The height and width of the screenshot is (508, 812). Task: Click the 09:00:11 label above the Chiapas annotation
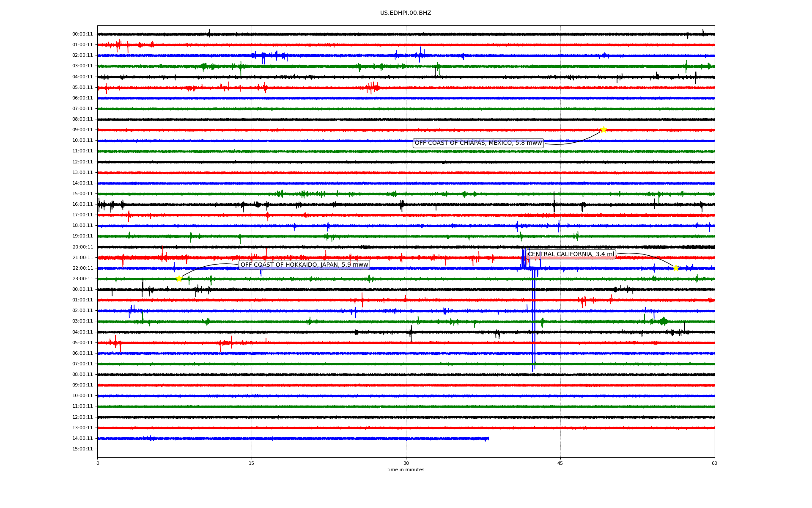coord(82,130)
